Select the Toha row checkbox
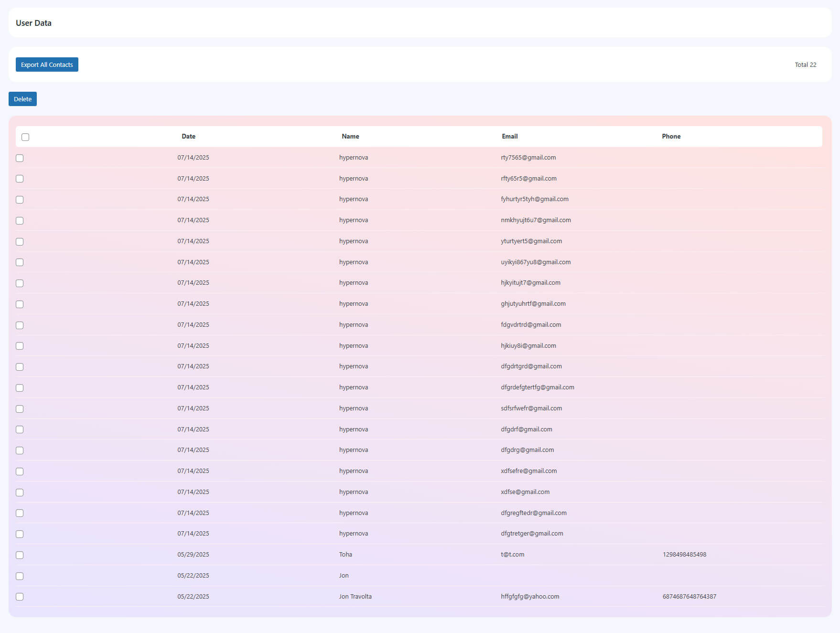The image size is (840, 633). click(20, 555)
